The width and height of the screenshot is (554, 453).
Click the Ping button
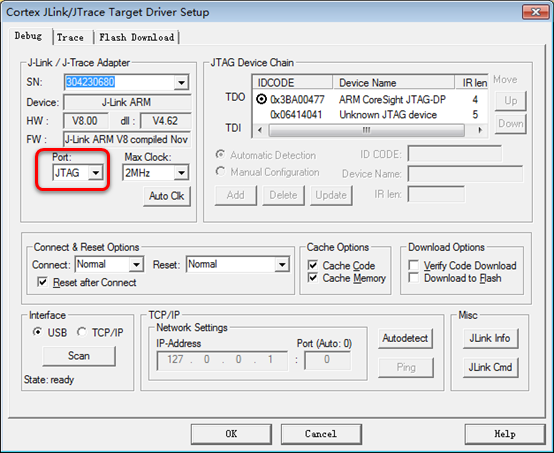click(406, 367)
